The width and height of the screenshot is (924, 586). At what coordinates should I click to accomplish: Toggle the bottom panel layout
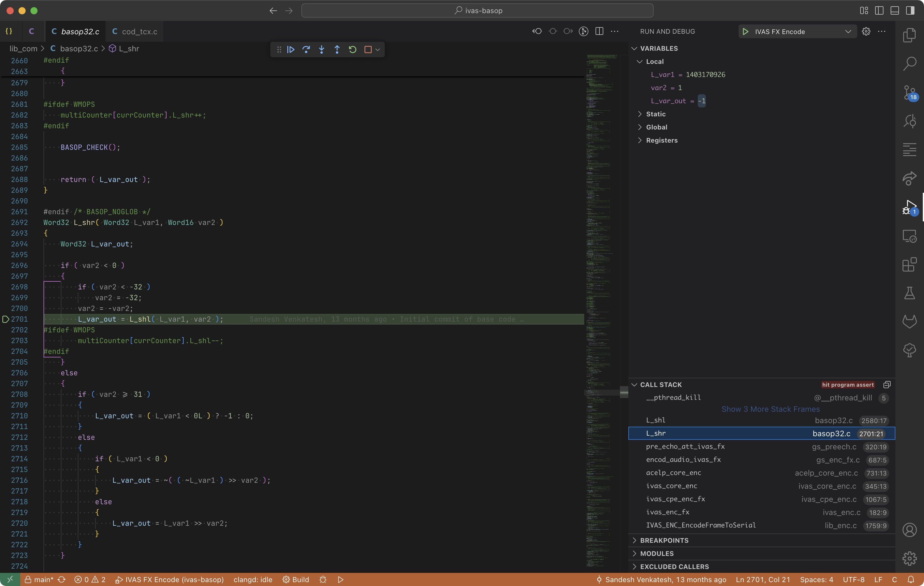(894, 10)
